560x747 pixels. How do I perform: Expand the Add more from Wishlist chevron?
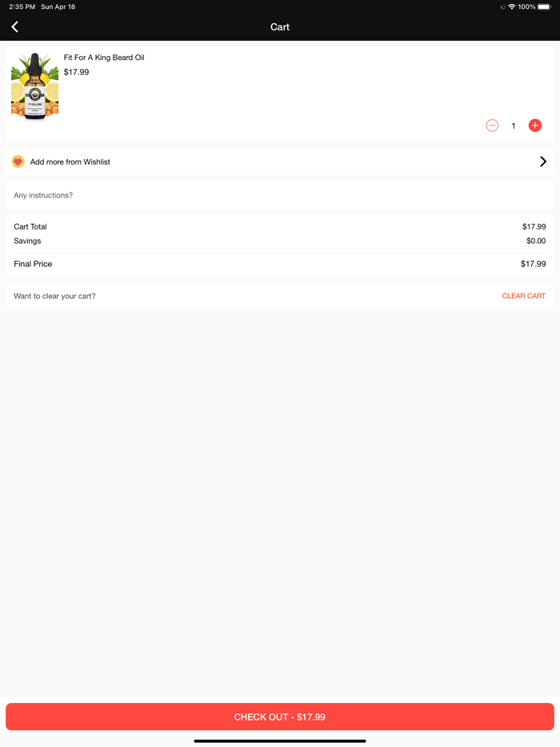(543, 162)
